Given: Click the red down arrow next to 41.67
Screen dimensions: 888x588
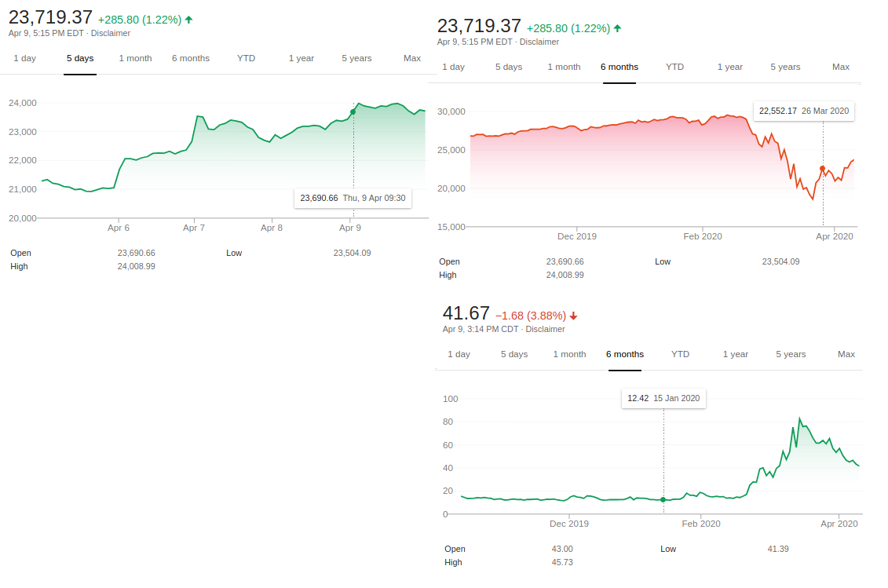Looking at the screenshot, I should point(573,316).
